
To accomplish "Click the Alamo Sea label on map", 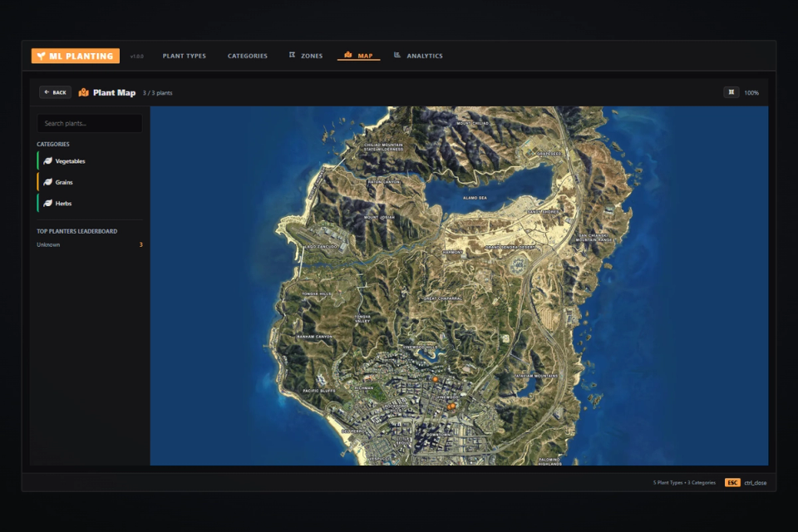I will pos(475,198).
